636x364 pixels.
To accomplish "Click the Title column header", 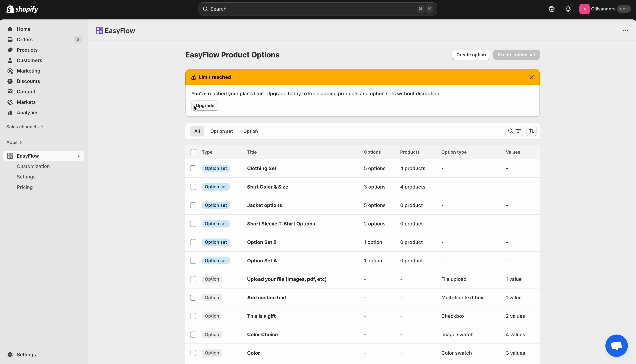I will [252, 152].
